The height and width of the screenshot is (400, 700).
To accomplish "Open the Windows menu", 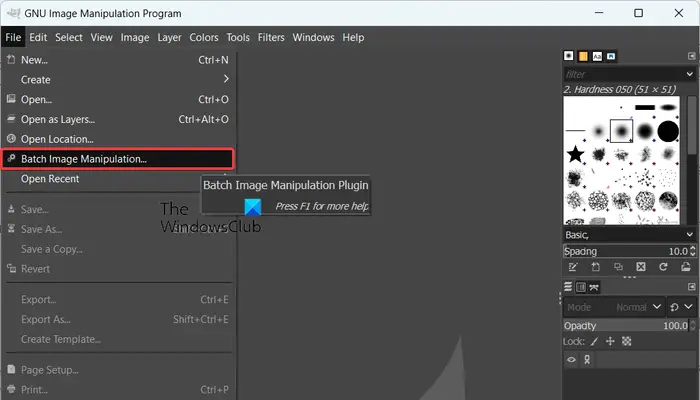I will point(313,38).
